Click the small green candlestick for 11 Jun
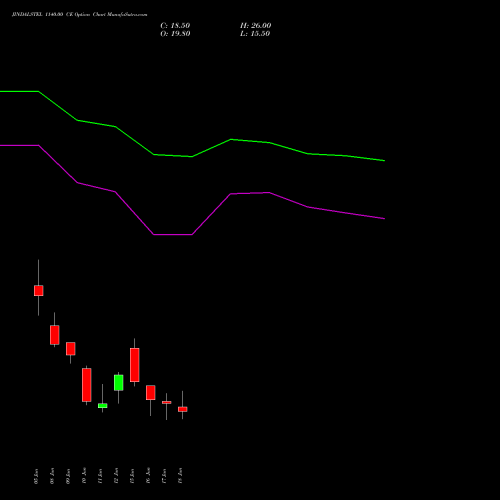This screenshot has width=500, height=500. point(103,406)
